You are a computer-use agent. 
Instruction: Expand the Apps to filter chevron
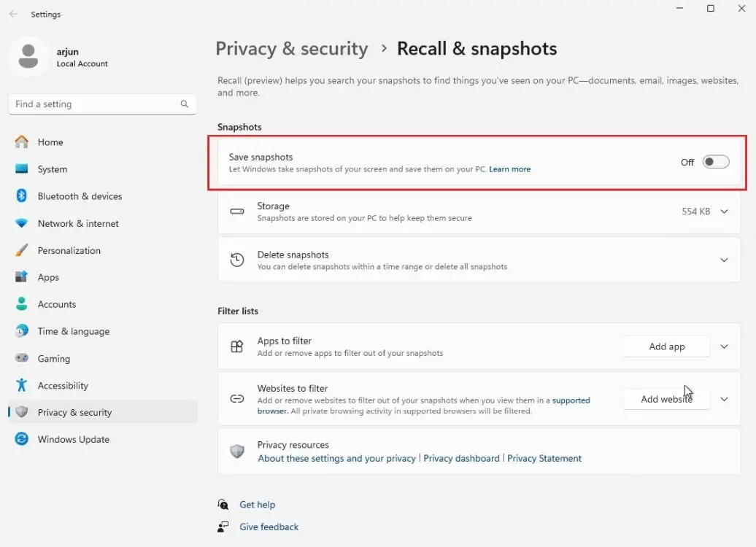tap(724, 346)
